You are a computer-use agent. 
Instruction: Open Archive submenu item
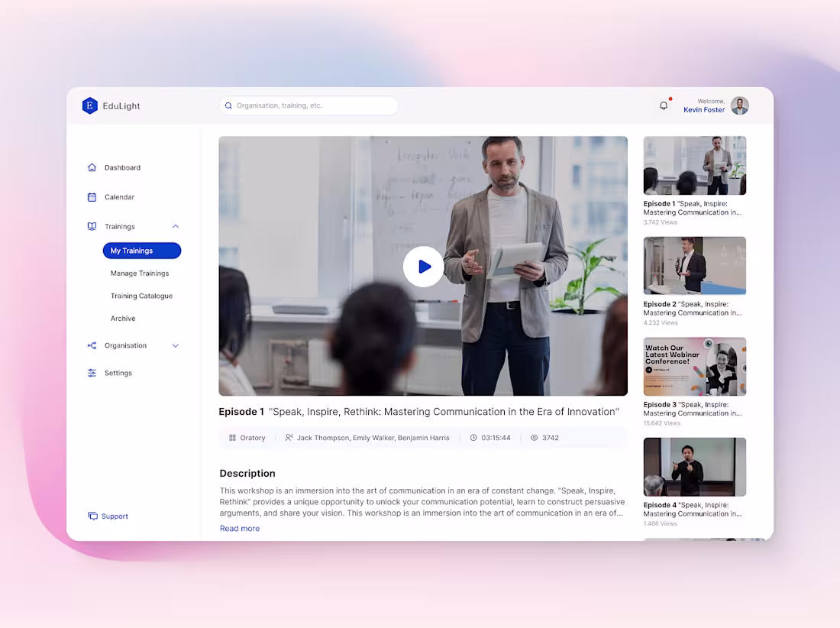pos(123,319)
